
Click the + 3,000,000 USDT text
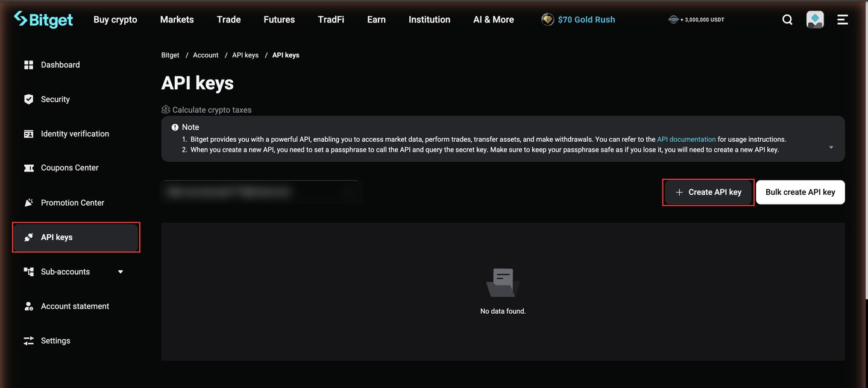pos(702,19)
